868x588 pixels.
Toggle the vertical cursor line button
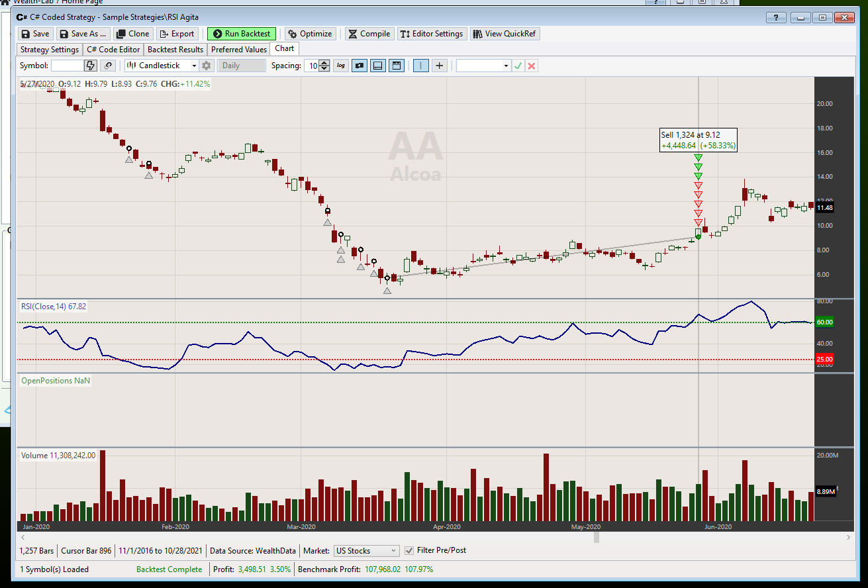point(421,66)
